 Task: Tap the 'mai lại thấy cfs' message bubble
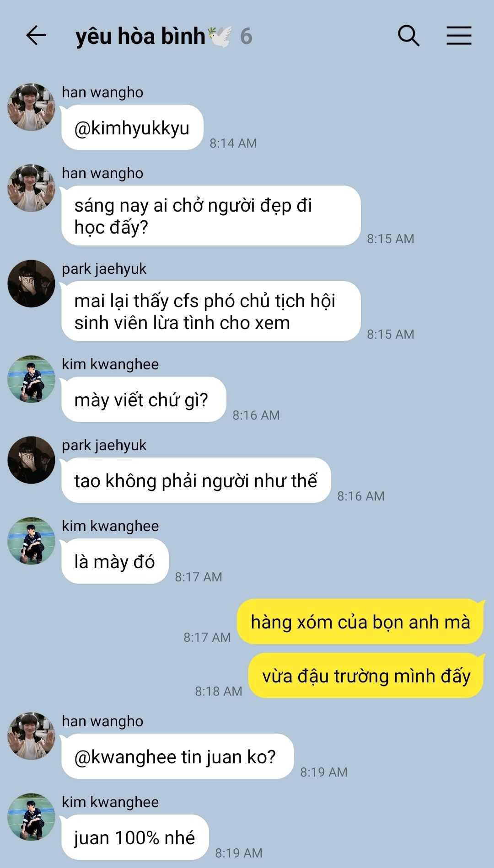pos(211,311)
